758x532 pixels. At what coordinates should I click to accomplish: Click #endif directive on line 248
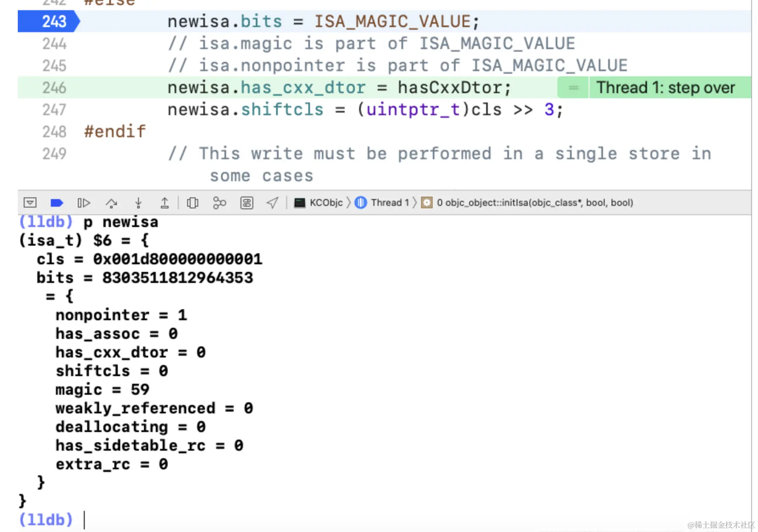(115, 132)
